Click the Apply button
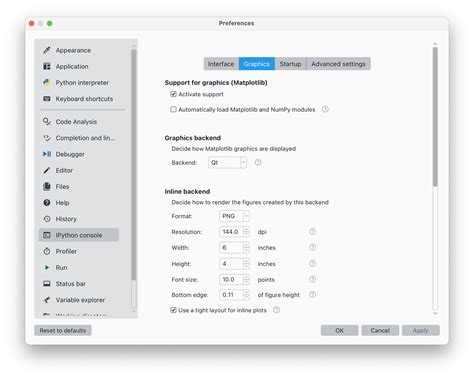 [x=421, y=330]
